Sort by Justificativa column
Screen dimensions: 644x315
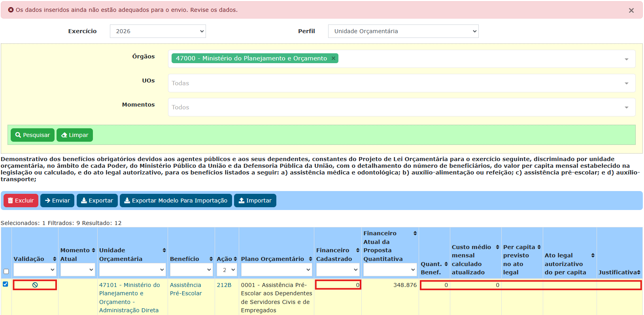tap(638, 272)
